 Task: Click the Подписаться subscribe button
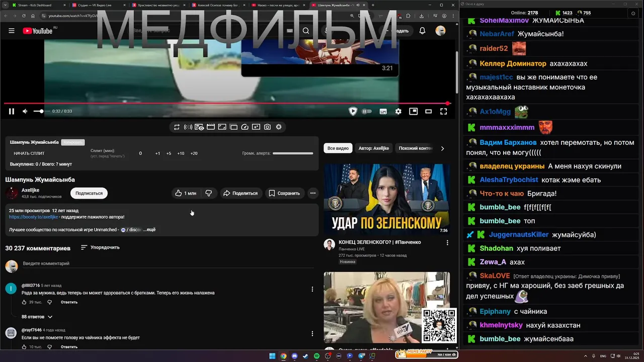tap(89, 193)
